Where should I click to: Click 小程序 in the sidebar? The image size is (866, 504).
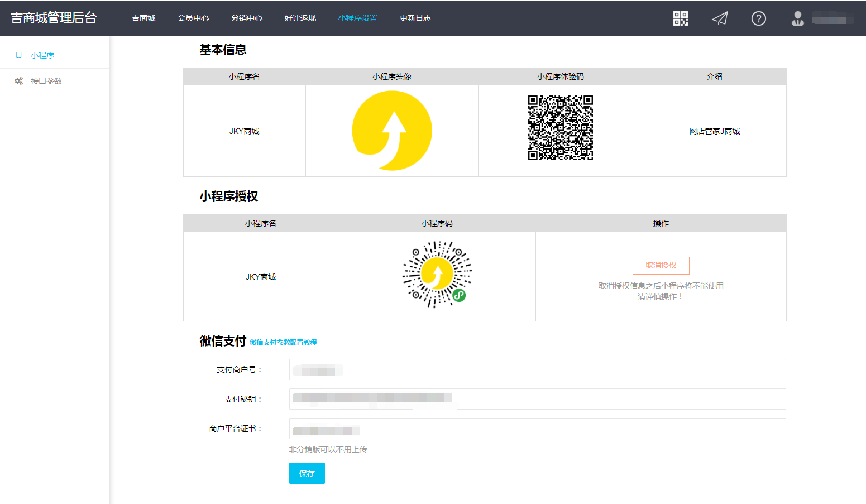(x=42, y=55)
